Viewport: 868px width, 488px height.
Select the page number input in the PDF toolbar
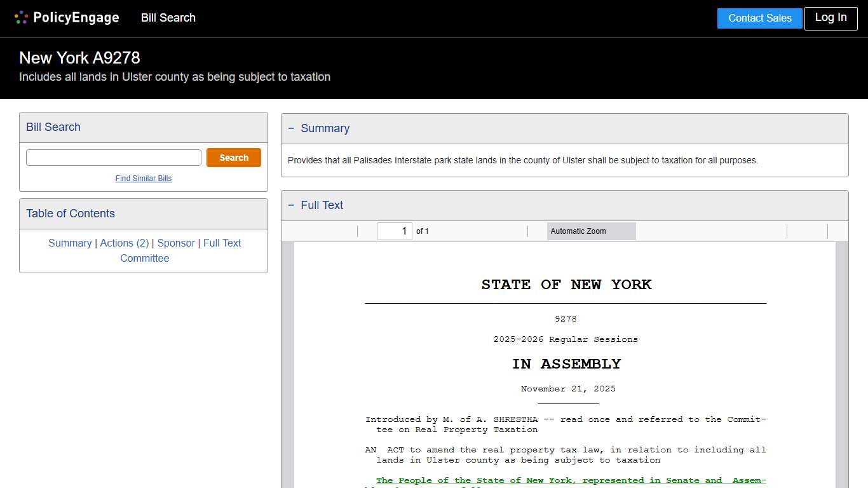[394, 231]
